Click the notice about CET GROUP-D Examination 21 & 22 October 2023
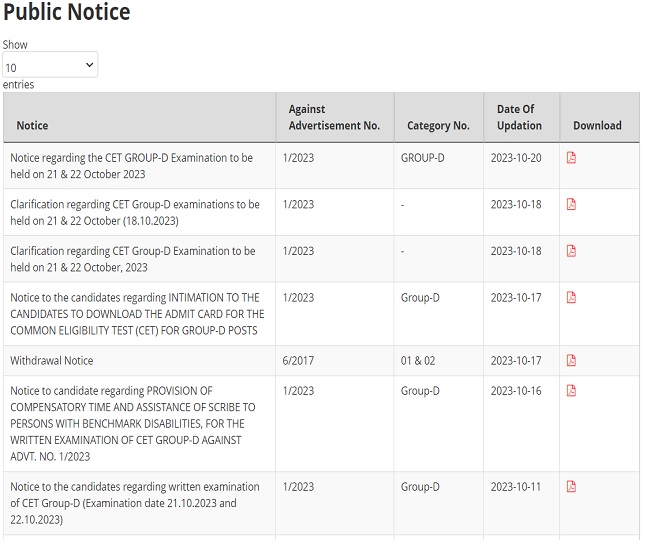 point(131,166)
